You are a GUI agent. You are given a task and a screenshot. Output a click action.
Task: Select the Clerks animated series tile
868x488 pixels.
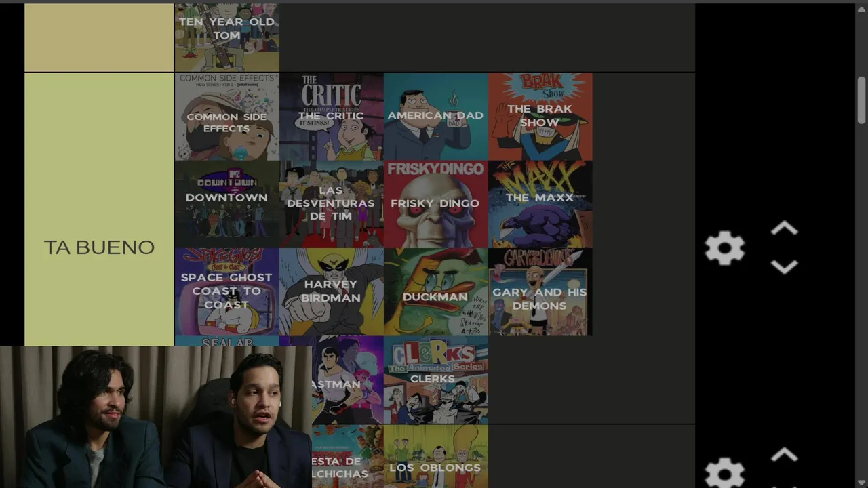pyautogui.click(x=436, y=380)
